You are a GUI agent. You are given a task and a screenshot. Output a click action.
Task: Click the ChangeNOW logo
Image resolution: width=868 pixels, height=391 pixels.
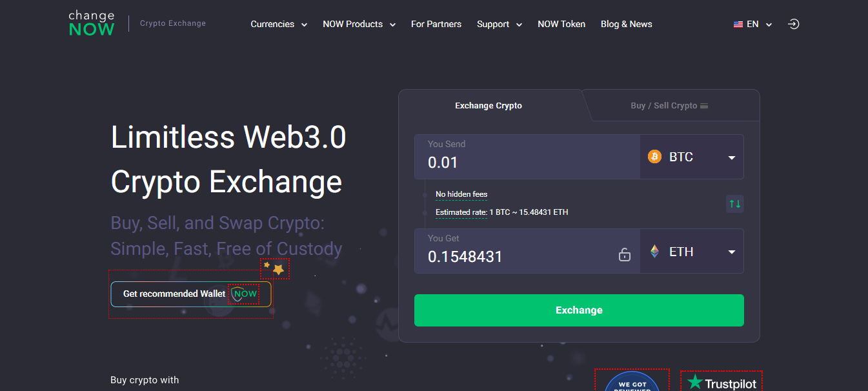point(92,23)
